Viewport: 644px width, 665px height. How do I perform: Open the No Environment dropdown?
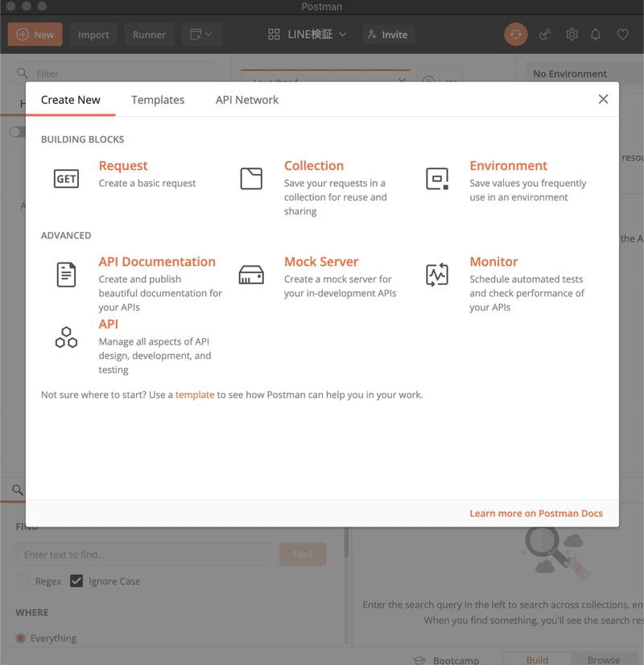pos(584,73)
